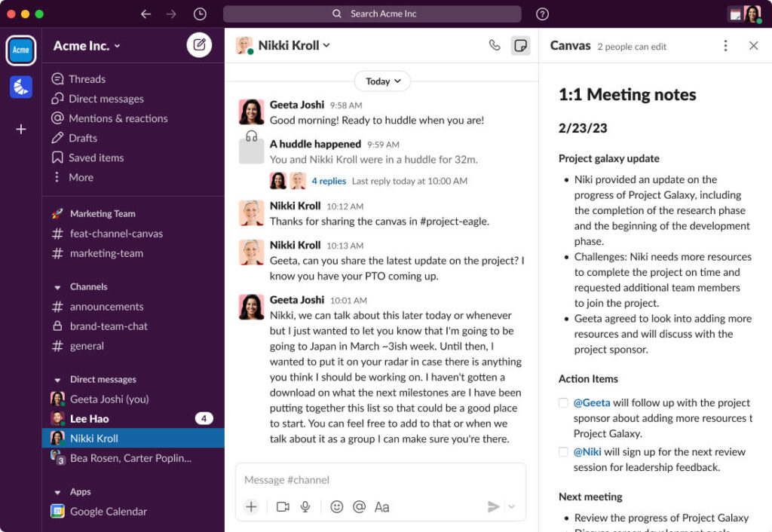Compose a new message with the pencil icon
Viewport: 772px width, 532px height.
199,45
